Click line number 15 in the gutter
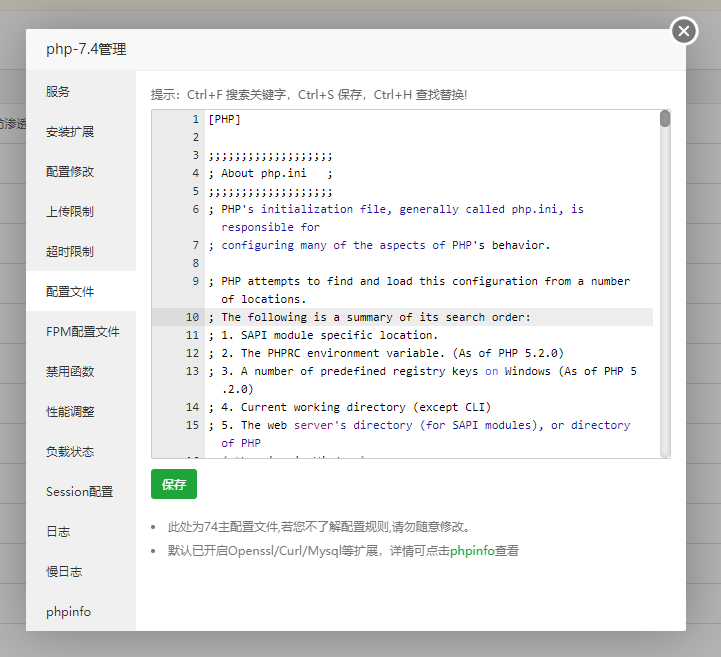Viewport: 721px width, 657px height. point(192,425)
